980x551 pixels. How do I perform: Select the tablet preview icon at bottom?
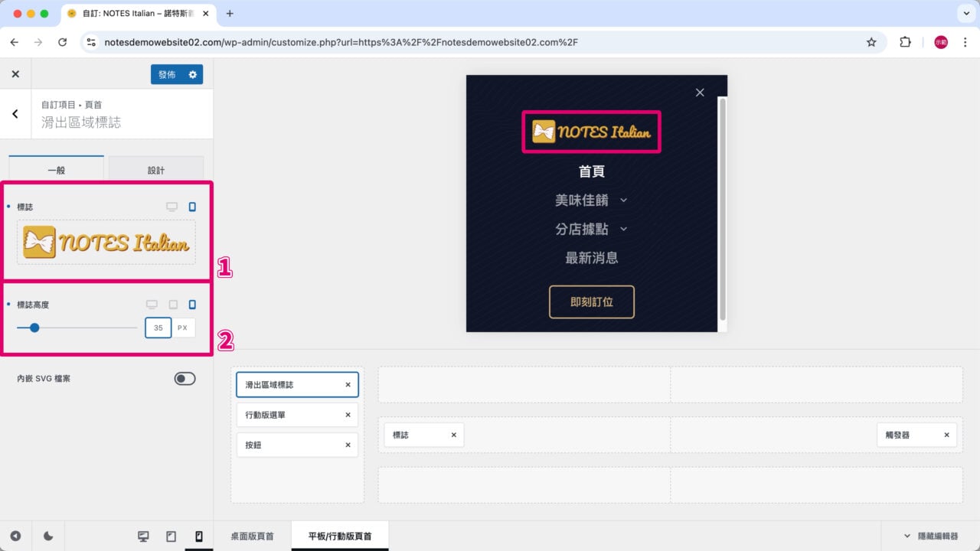point(171,536)
